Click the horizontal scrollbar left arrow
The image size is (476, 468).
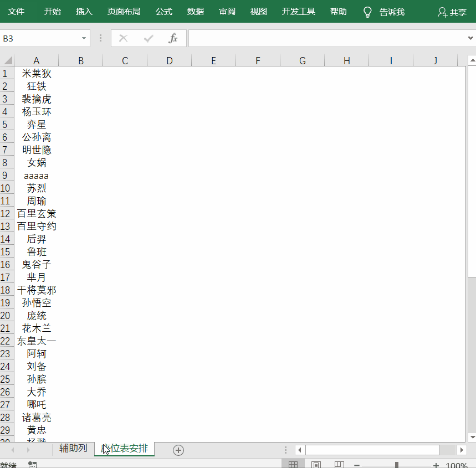click(x=300, y=450)
